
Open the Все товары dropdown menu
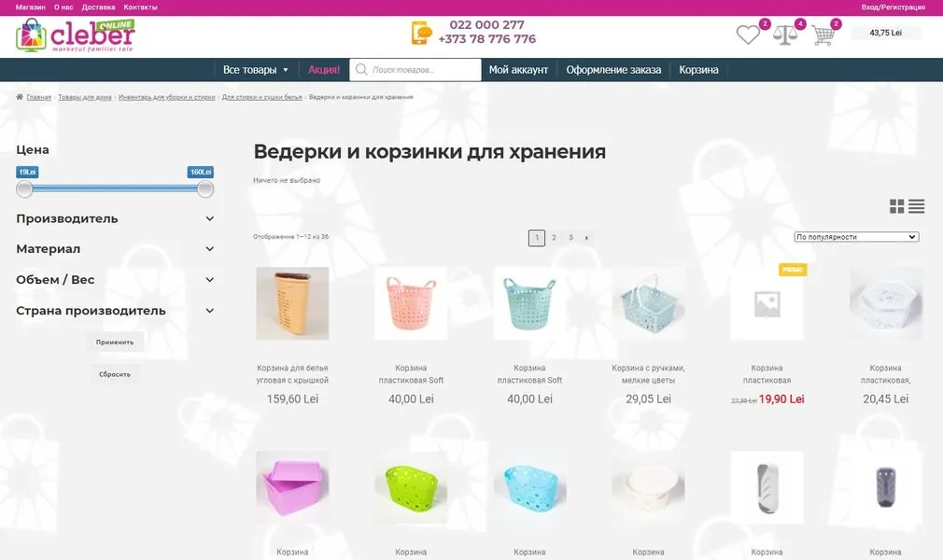(255, 70)
